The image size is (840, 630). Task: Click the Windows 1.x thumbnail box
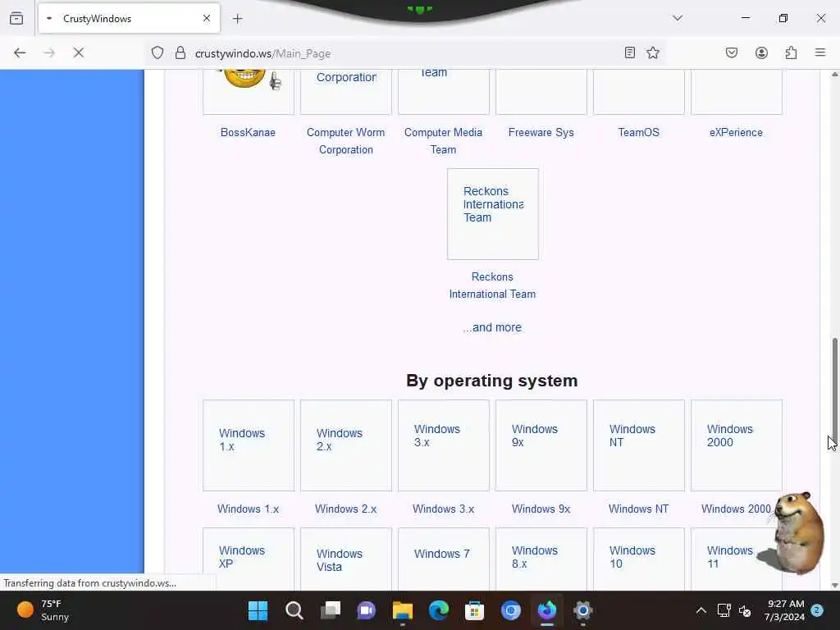coord(249,445)
